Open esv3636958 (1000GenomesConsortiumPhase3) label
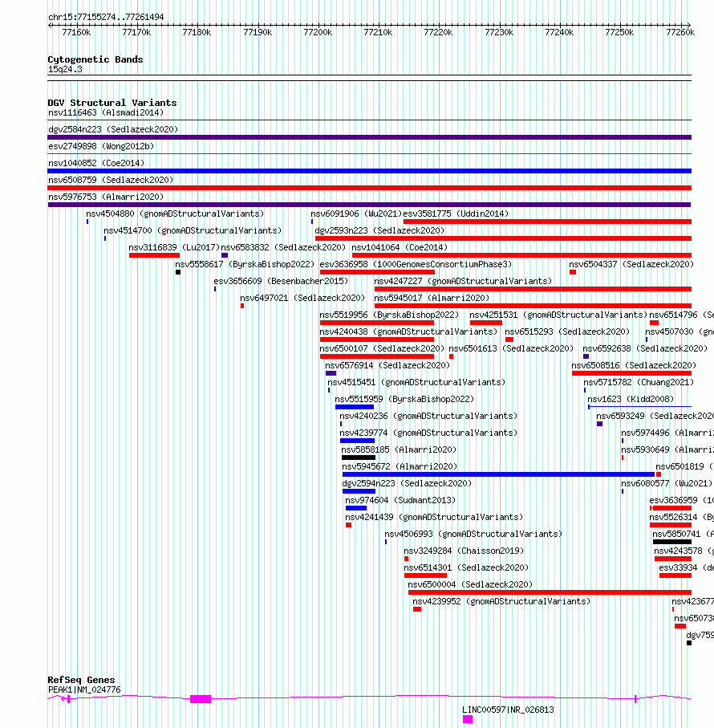 pyautogui.click(x=416, y=264)
